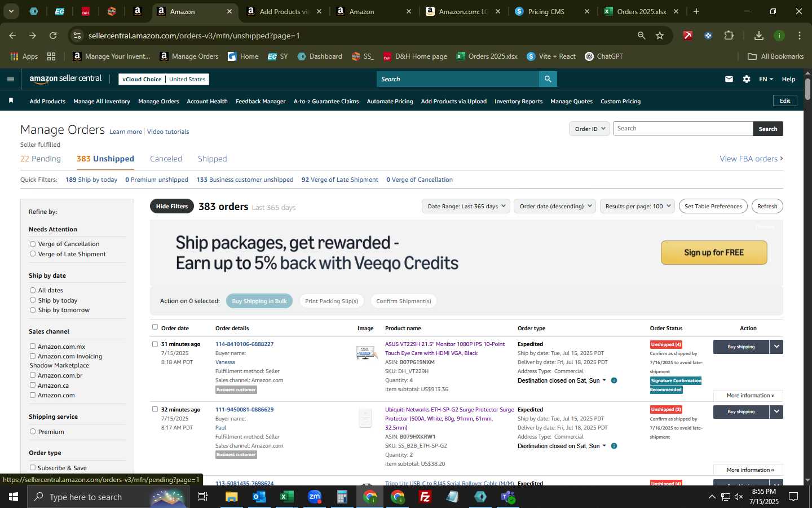Image resolution: width=812 pixels, height=508 pixels.
Task: Open View FBA orders link
Action: [x=751, y=159]
